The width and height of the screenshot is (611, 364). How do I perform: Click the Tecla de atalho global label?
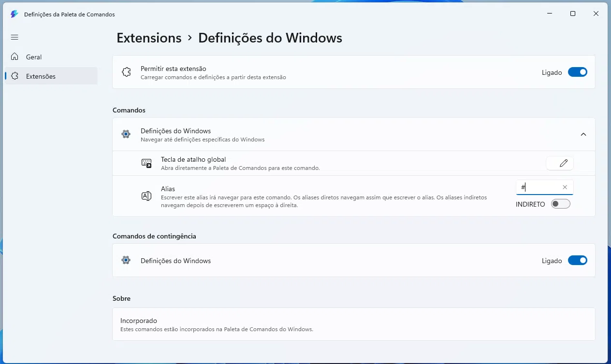point(193,159)
